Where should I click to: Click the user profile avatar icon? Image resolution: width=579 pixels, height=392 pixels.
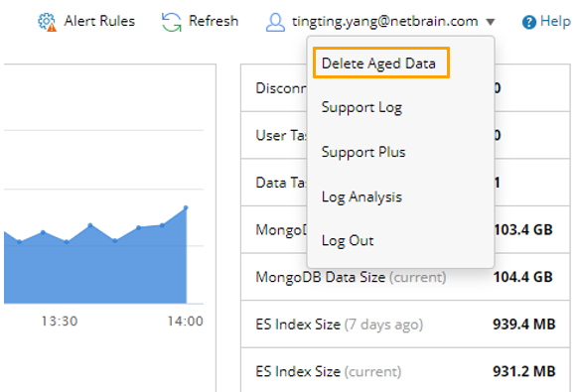(275, 22)
